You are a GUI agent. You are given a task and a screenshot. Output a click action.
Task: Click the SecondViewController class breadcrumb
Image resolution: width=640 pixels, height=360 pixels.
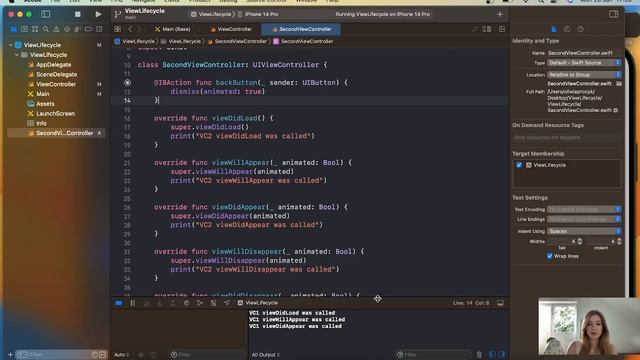(303, 41)
